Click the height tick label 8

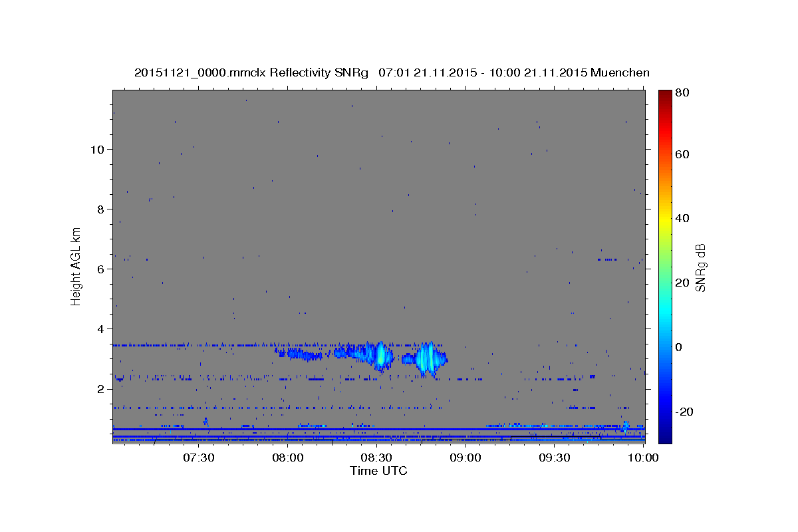coord(100,209)
